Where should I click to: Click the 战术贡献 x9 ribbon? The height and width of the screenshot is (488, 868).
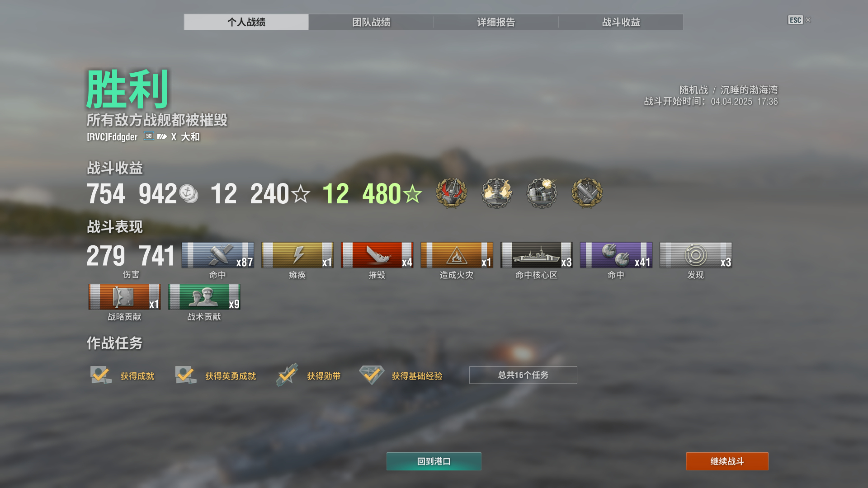(204, 297)
